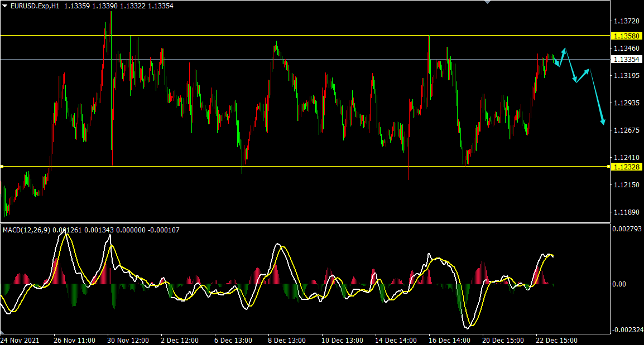Click the yellow 1.12328 price tag

[x=626, y=167]
